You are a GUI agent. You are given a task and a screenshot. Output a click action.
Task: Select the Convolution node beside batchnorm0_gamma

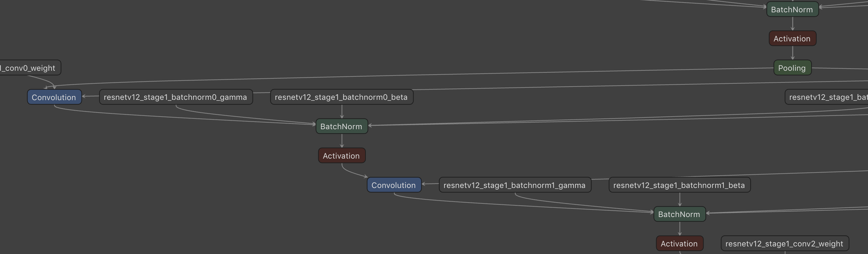click(x=54, y=97)
